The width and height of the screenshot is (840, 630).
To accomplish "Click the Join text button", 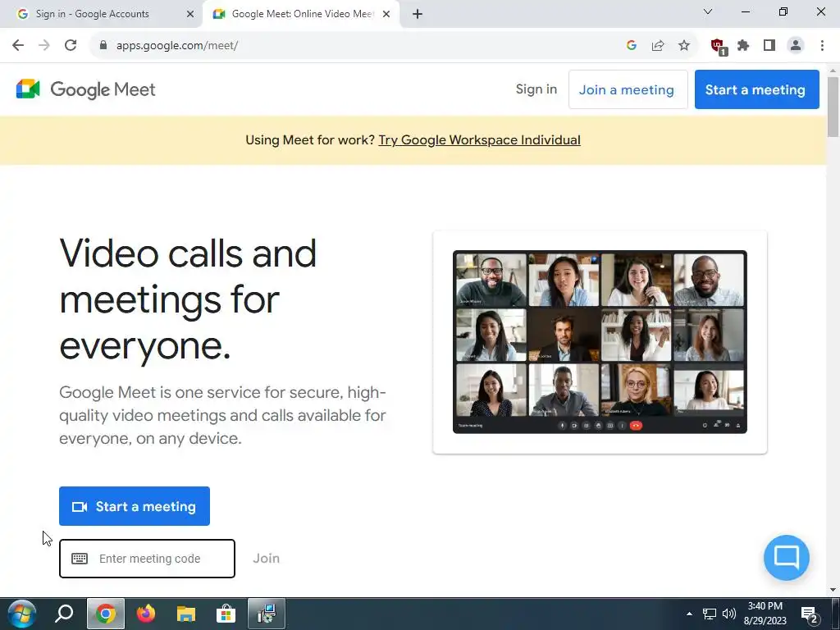I will click(x=266, y=558).
